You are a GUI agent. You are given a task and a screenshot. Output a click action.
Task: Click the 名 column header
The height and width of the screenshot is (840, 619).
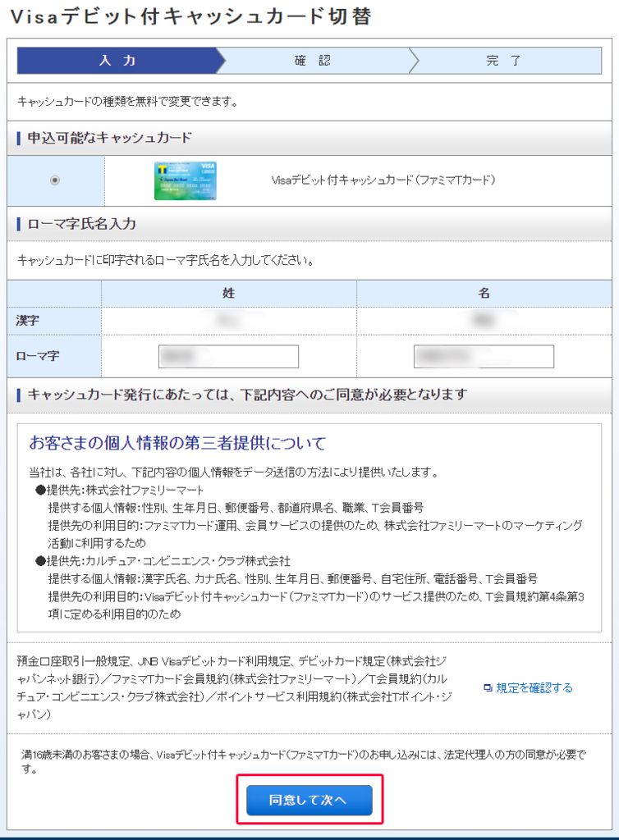484,293
